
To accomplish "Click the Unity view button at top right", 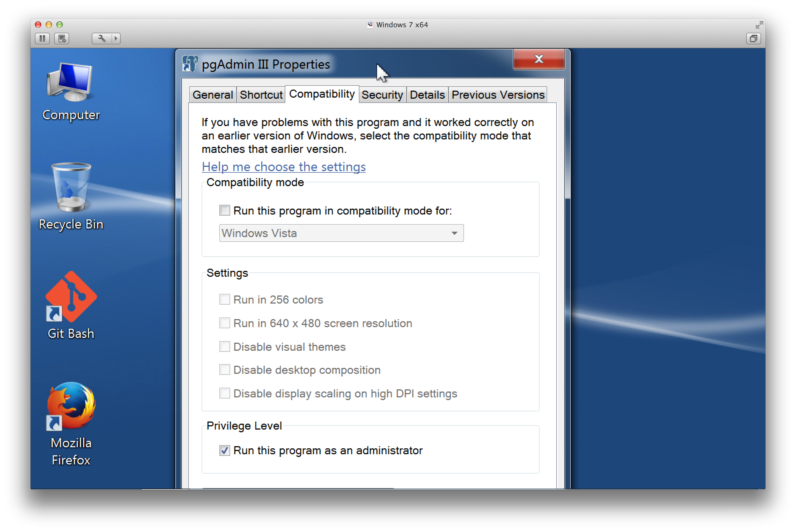I will coord(753,38).
